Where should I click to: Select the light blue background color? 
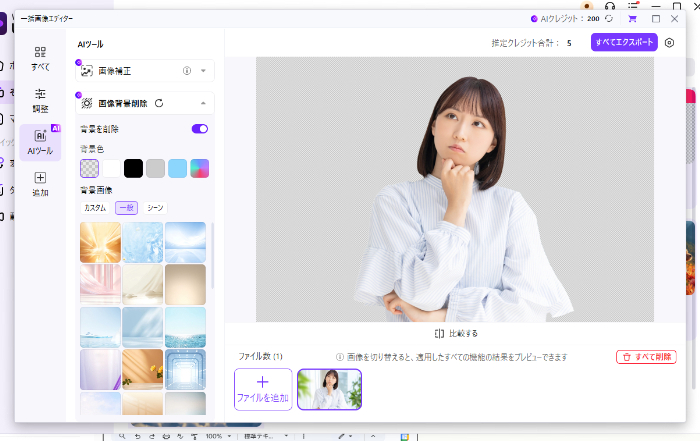(x=178, y=169)
